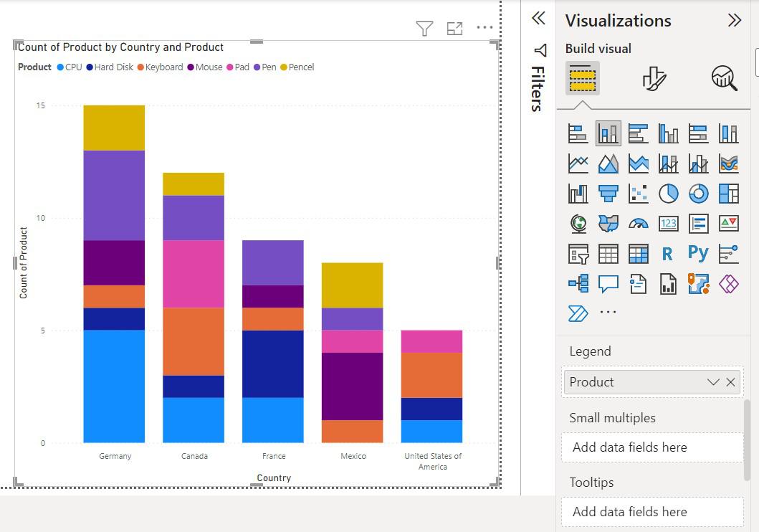Select the Donut chart visual
Image resolution: width=759 pixels, height=532 pixels.
pos(698,194)
